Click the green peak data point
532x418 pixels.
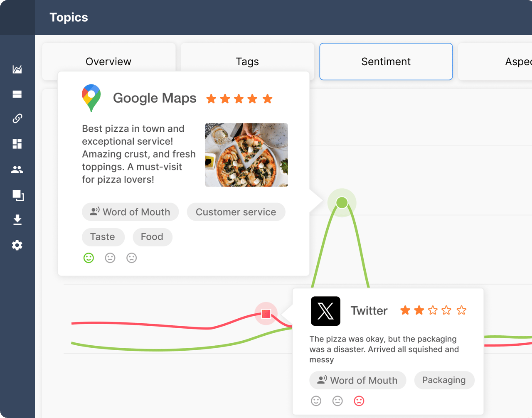[x=342, y=203]
